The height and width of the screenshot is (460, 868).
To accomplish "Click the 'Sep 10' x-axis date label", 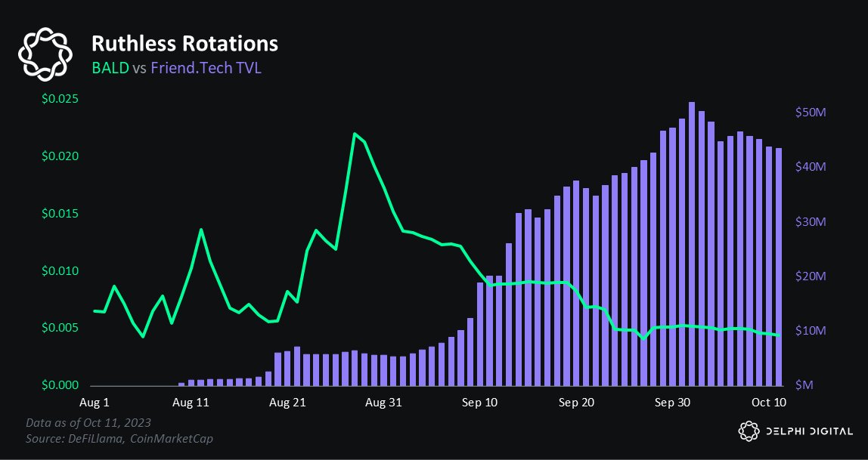I will 480,403.
